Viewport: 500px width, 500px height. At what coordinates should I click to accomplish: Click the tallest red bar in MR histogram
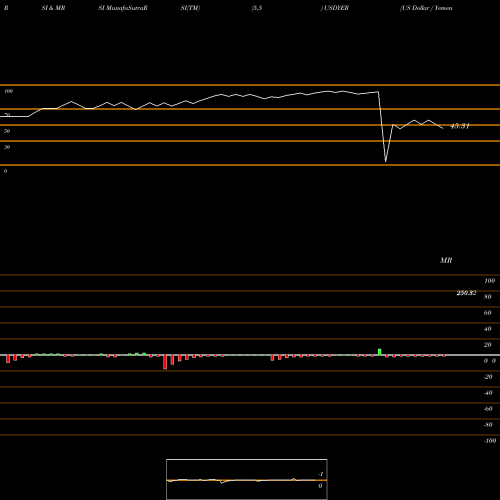click(165, 362)
